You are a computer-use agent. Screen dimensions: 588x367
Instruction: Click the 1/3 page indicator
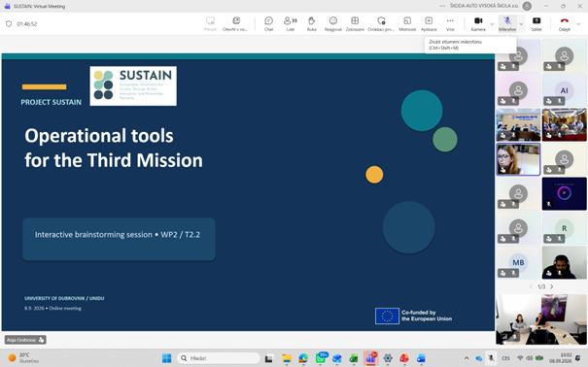pyautogui.click(x=541, y=286)
